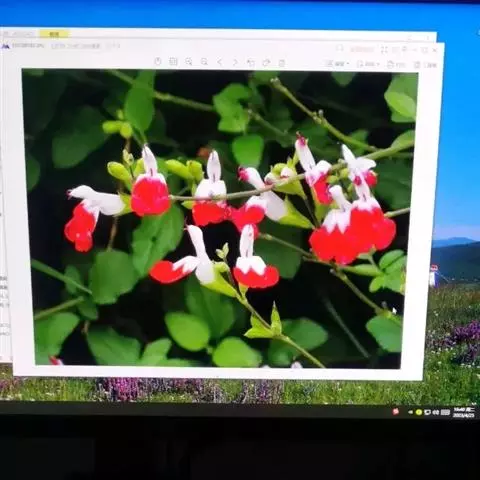Show hidden system tray icons arrow
This screenshot has height=480, width=480.
pos(410,412)
